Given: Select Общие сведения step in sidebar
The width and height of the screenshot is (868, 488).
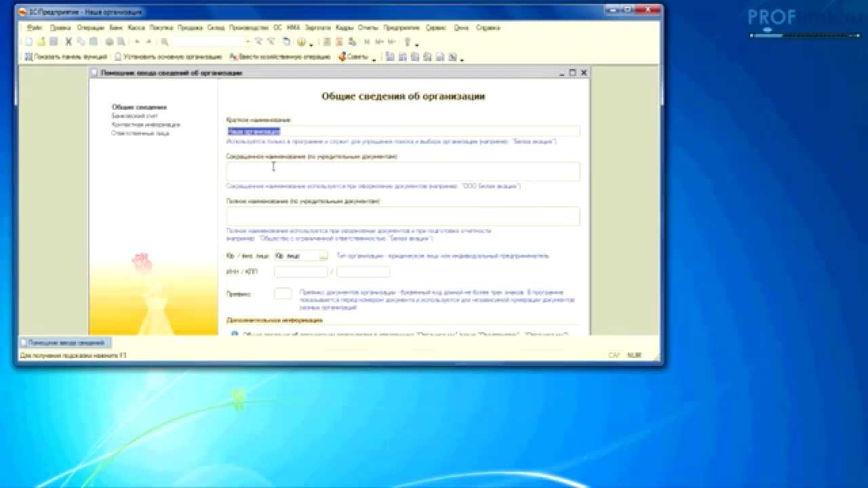Looking at the screenshot, I should [139, 107].
